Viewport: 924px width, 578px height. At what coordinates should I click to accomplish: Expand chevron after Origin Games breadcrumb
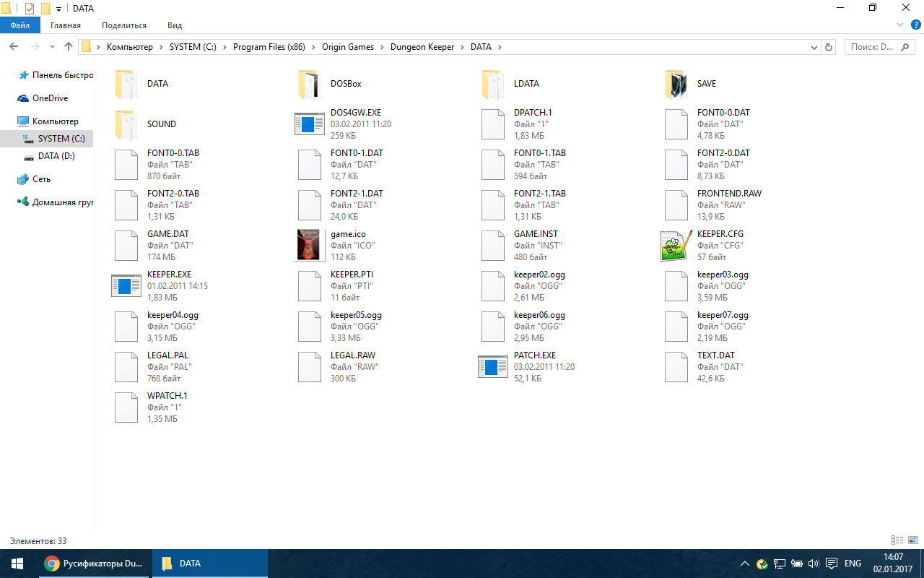pos(383,47)
